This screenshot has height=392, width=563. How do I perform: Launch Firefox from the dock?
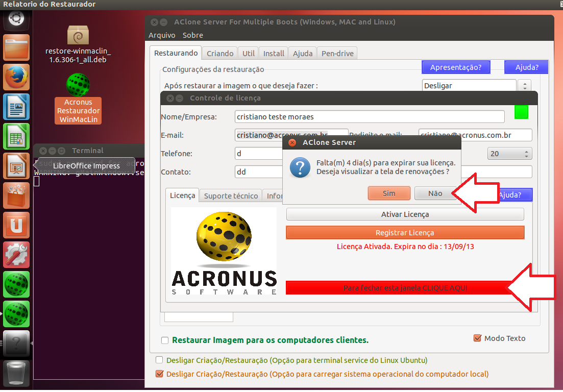click(x=16, y=77)
